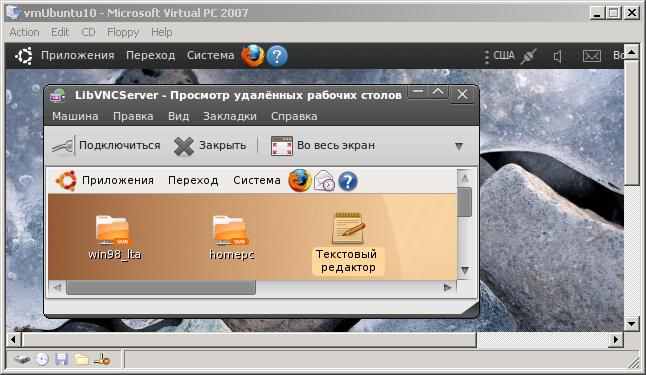Screen dimensions: 646x375
Task: Click the hard disk icon in Virtual PC status bar
Action: [x=22, y=360]
